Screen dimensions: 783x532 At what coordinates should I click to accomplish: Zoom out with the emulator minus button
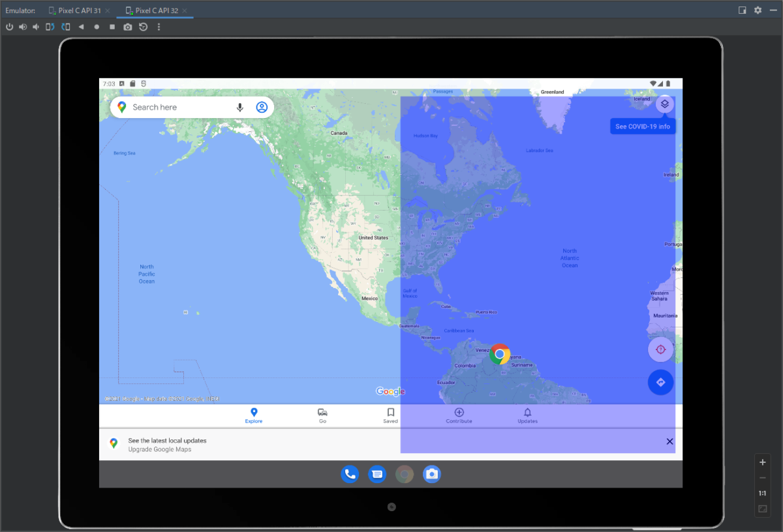coord(763,478)
